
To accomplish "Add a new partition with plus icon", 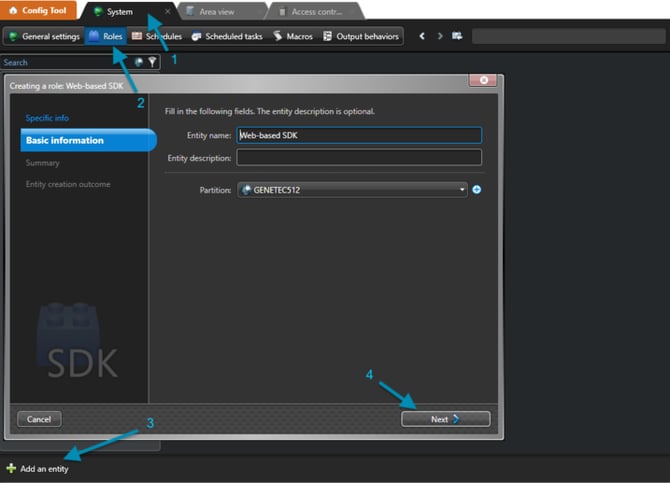I will (x=476, y=190).
